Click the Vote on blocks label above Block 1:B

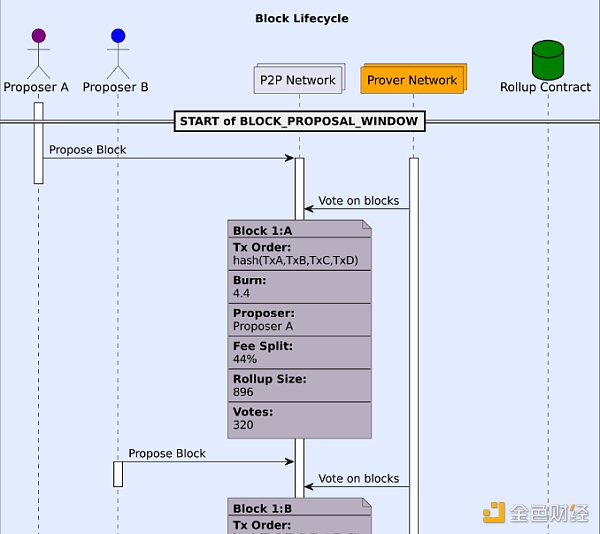pos(358,479)
